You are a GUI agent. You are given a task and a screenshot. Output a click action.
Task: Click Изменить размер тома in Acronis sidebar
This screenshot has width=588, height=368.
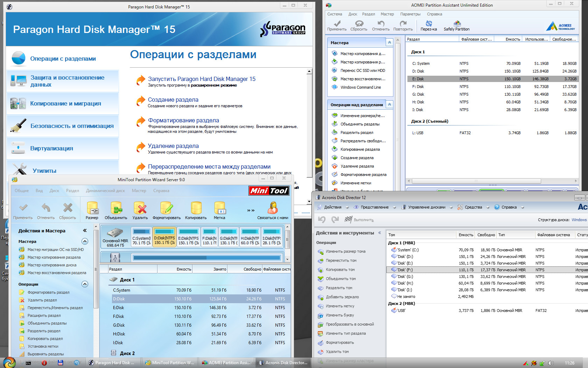(x=345, y=251)
